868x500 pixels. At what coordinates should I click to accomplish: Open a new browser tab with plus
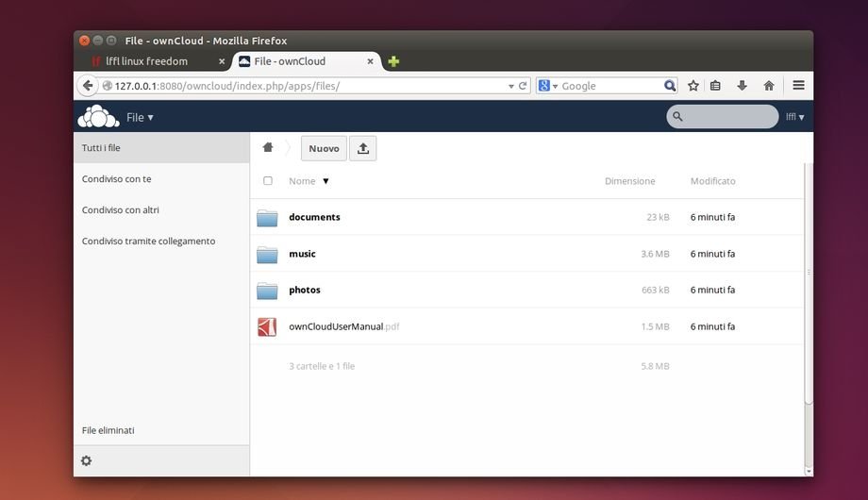[x=393, y=61]
